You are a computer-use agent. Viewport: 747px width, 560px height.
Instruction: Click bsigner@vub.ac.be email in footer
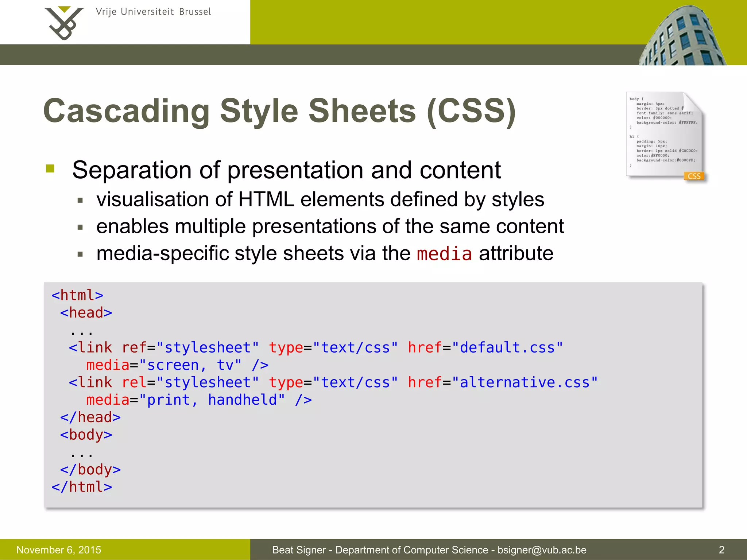coord(542,550)
